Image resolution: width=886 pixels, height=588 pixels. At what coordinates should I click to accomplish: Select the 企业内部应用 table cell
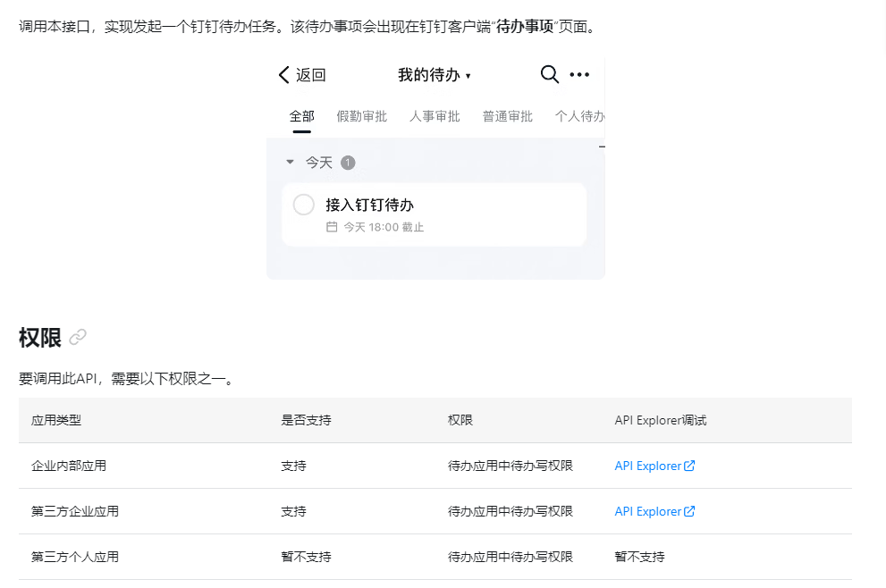[68, 466]
